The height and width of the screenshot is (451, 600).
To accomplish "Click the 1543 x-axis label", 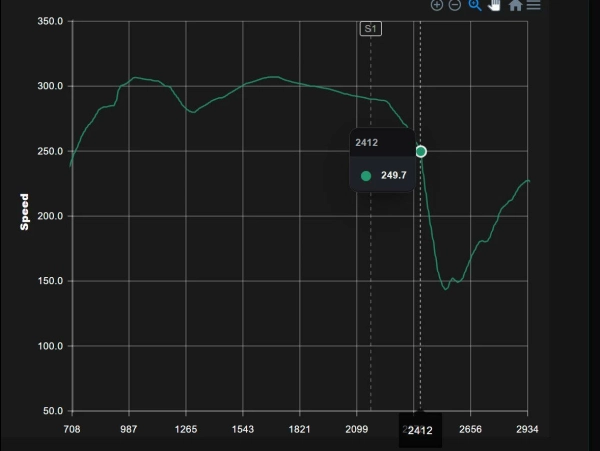I will click(x=243, y=429).
